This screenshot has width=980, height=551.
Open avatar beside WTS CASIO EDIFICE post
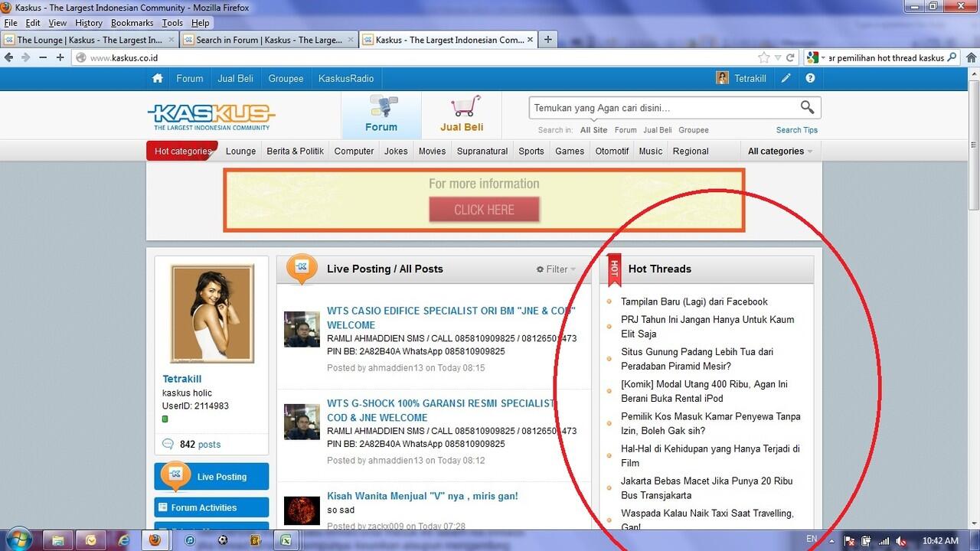click(302, 329)
